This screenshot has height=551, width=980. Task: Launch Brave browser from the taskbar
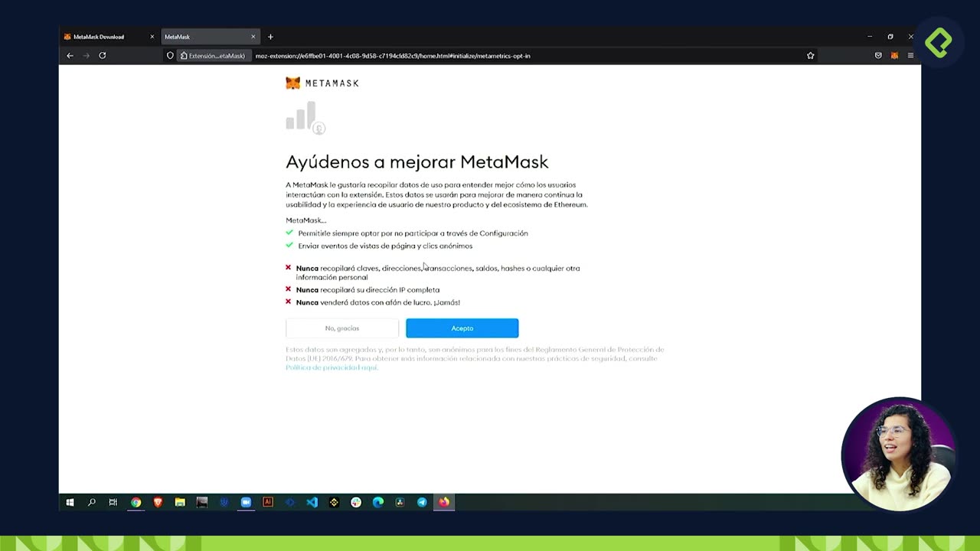point(158,503)
